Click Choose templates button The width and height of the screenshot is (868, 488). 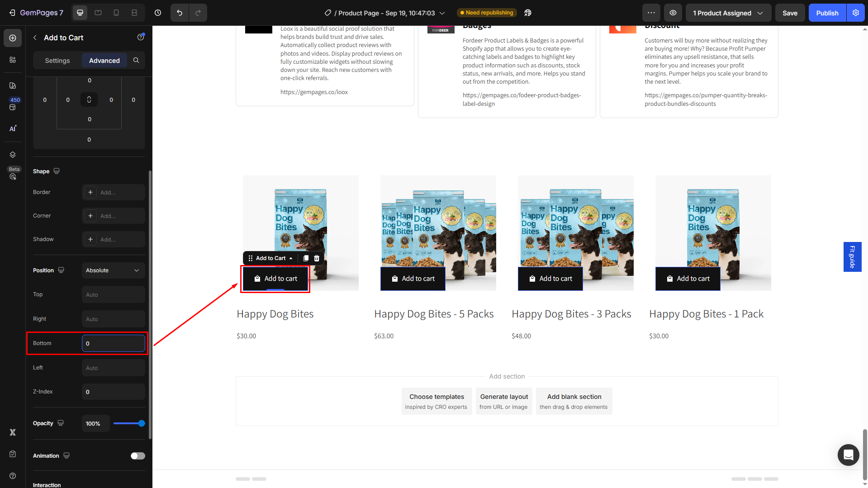pyautogui.click(x=436, y=401)
